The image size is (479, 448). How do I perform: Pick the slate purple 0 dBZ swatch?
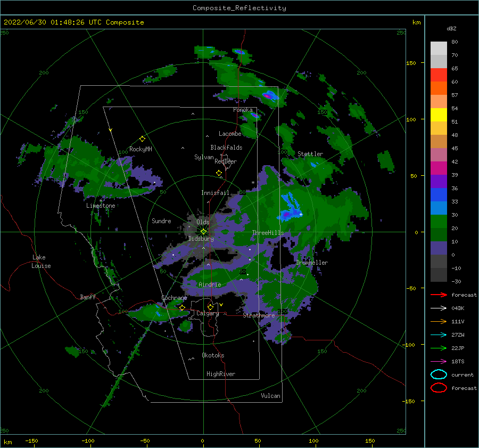439,248
